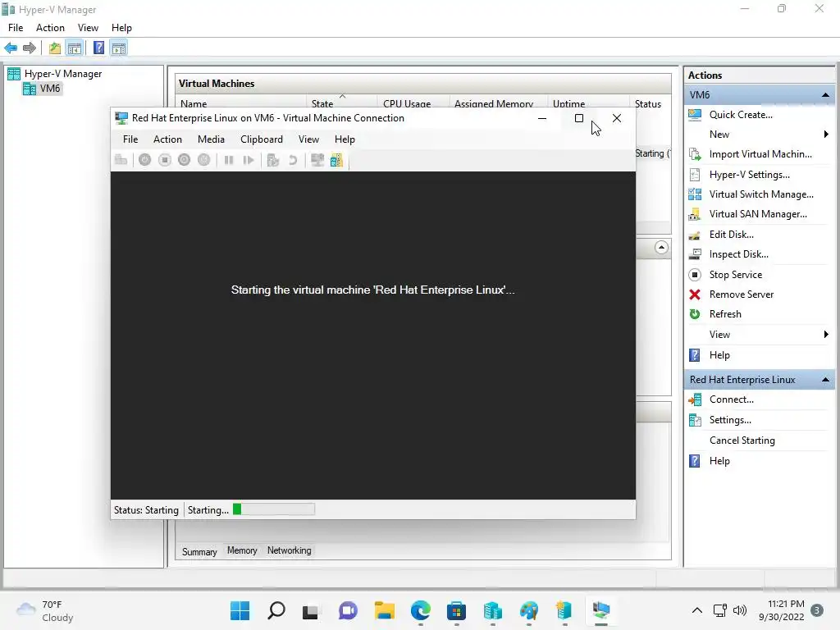840x630 pixels.
Task: Click the blue Help question mark toolbar icon
Action: (98, 48)
